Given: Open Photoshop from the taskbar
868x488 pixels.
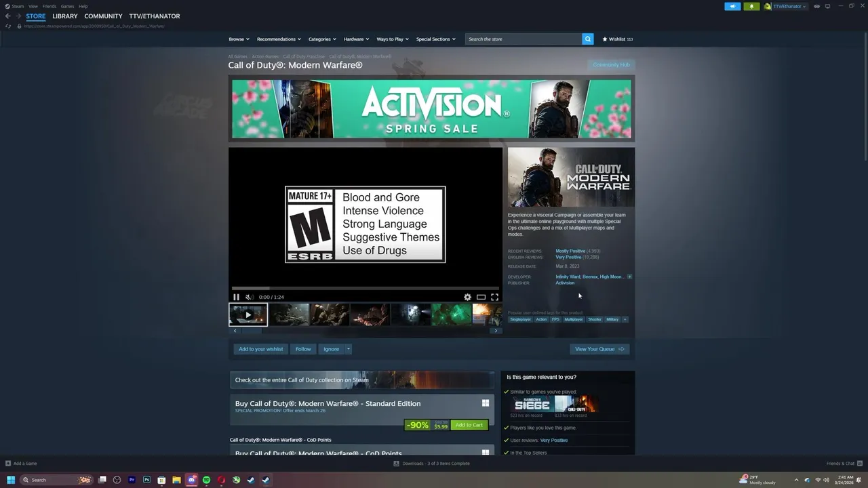Looking at the screenshot, I should tap(146, 480).
